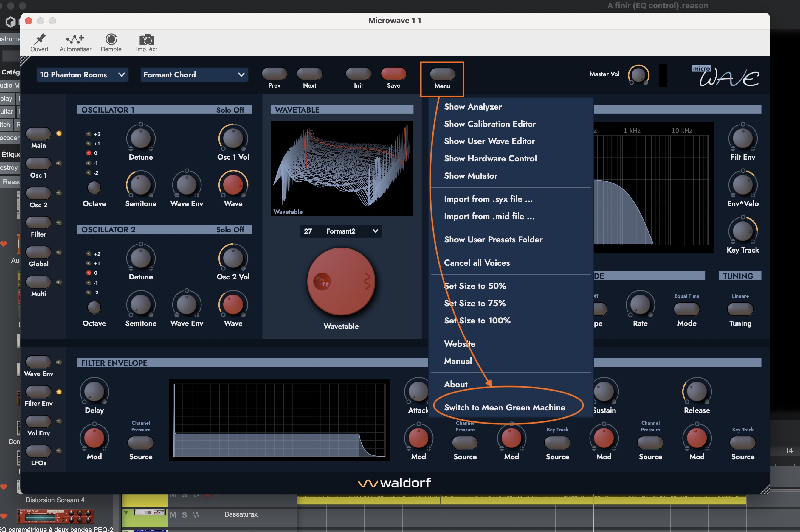
Task: Click the Imp. écr camera icon
Action: (147, 39)
